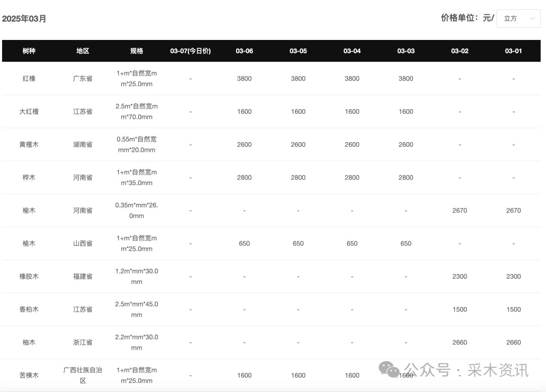Click the 03-07(今日价) column header
The height and width of the screenshot is (392, 546).
click(191, 51)
